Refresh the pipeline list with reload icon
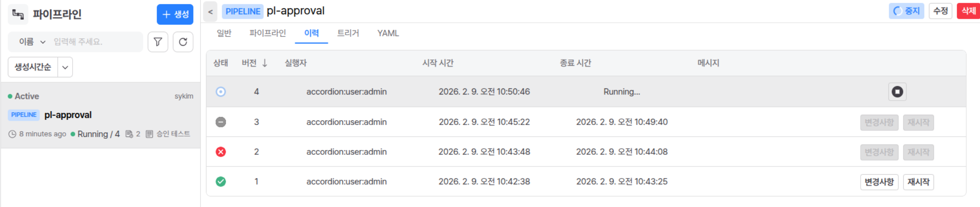 (183, 42)
